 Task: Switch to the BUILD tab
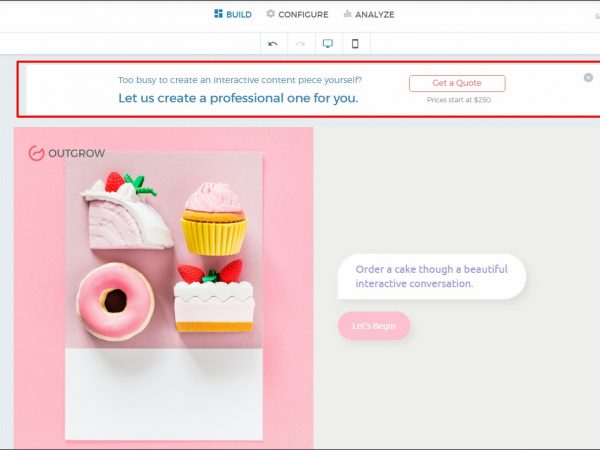[232, 14]
